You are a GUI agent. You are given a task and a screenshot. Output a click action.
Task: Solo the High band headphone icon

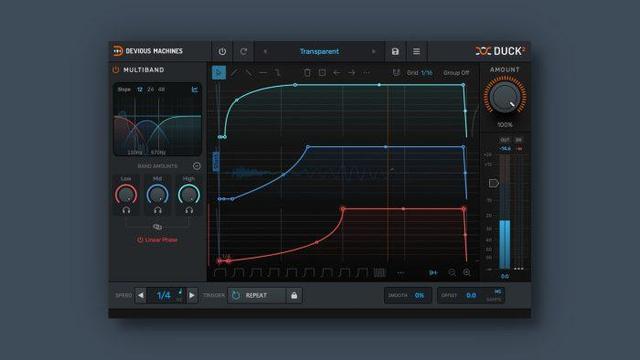[x=189, y=211]
